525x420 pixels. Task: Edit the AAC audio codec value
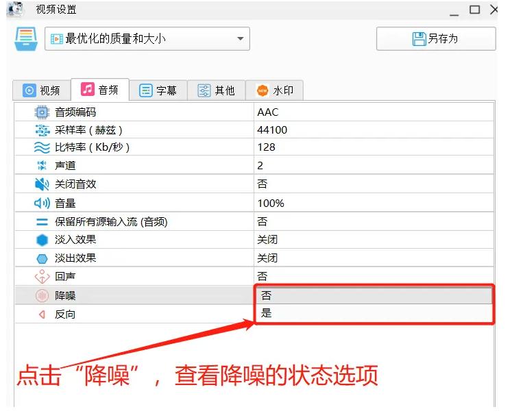[x=374, y=112]
